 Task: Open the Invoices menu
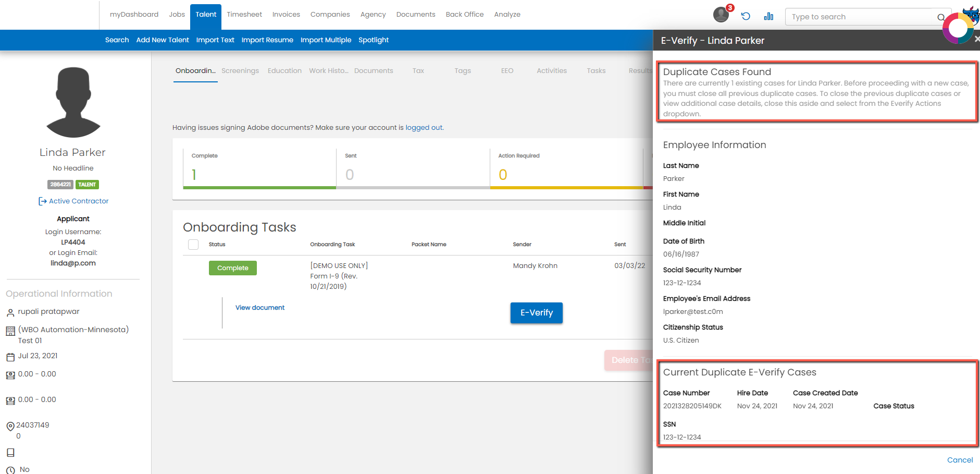(x=286, y=15)
